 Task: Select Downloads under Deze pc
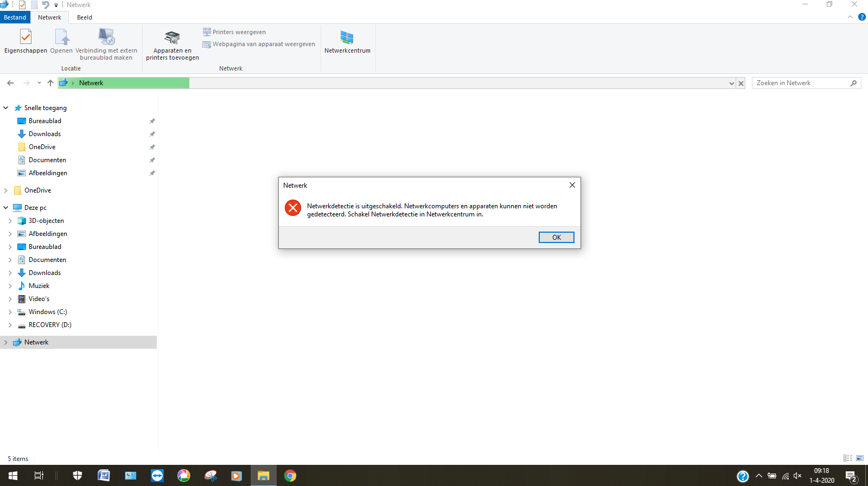click(x=44, y=273)
